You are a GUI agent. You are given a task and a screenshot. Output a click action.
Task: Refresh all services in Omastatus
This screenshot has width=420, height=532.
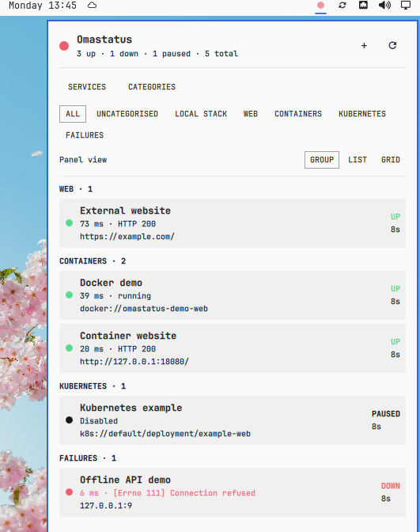(392, 45)
